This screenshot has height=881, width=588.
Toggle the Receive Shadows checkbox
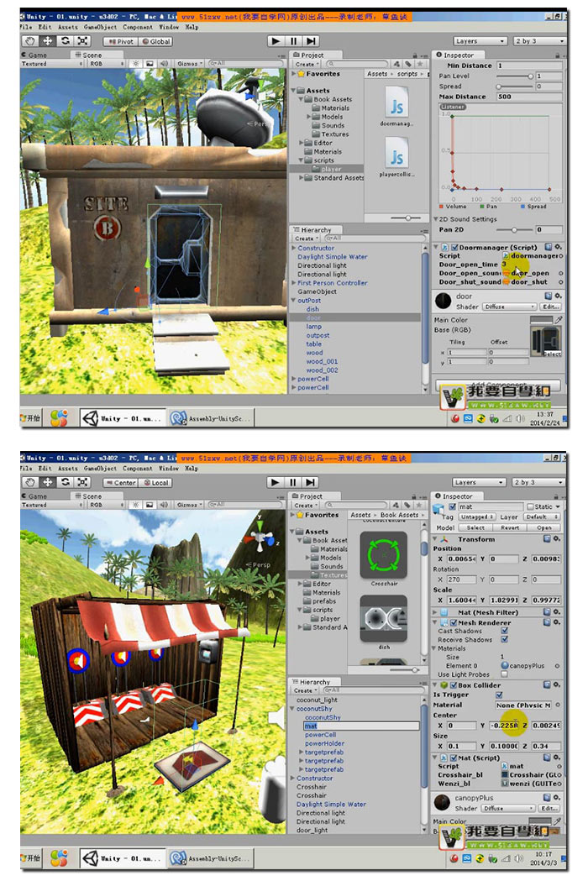click(504, 639)
